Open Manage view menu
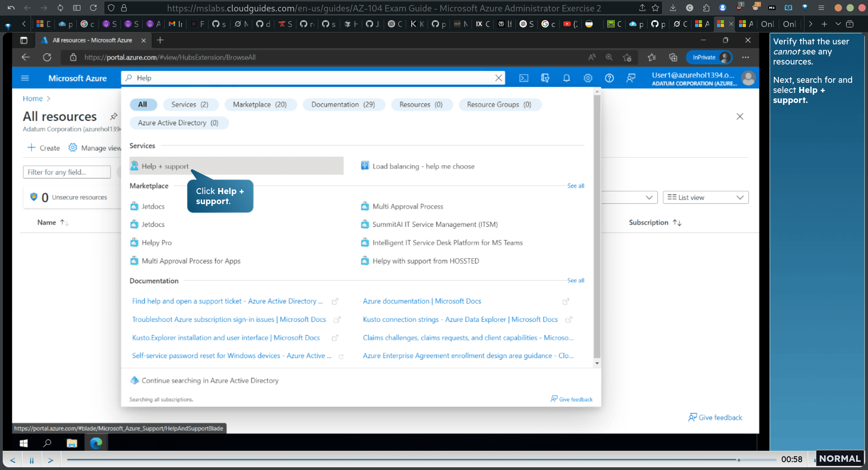The width and height of the screenshot is (868, 470). click(x=95, y=148)
